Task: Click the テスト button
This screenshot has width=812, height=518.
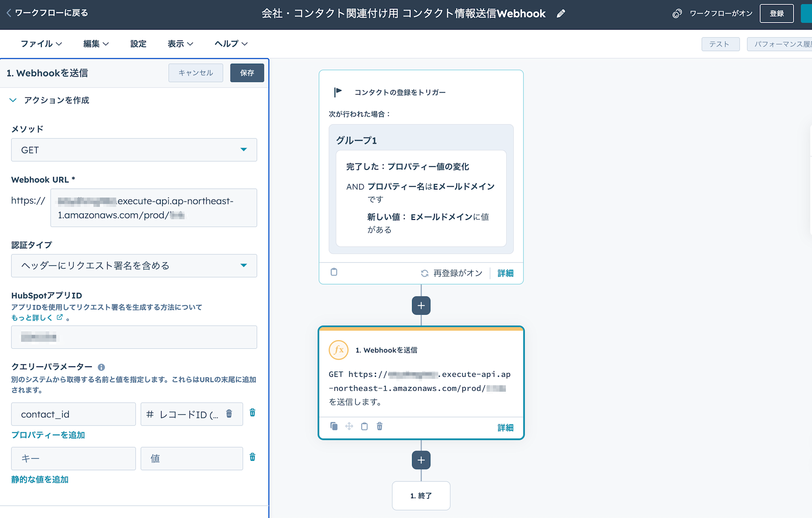Action: tap(720, 44)
